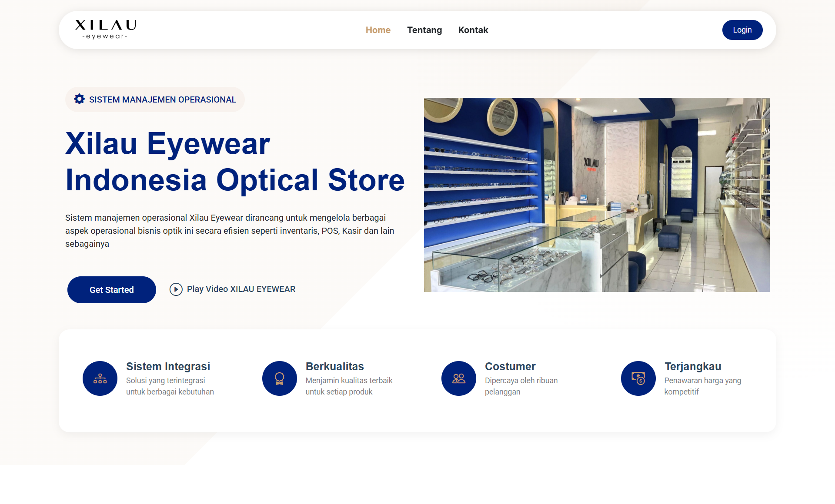The width and height of the screenshot is (835, 504).
Task: Click the hero description paragraph about operational system
Action: [230, 231]
